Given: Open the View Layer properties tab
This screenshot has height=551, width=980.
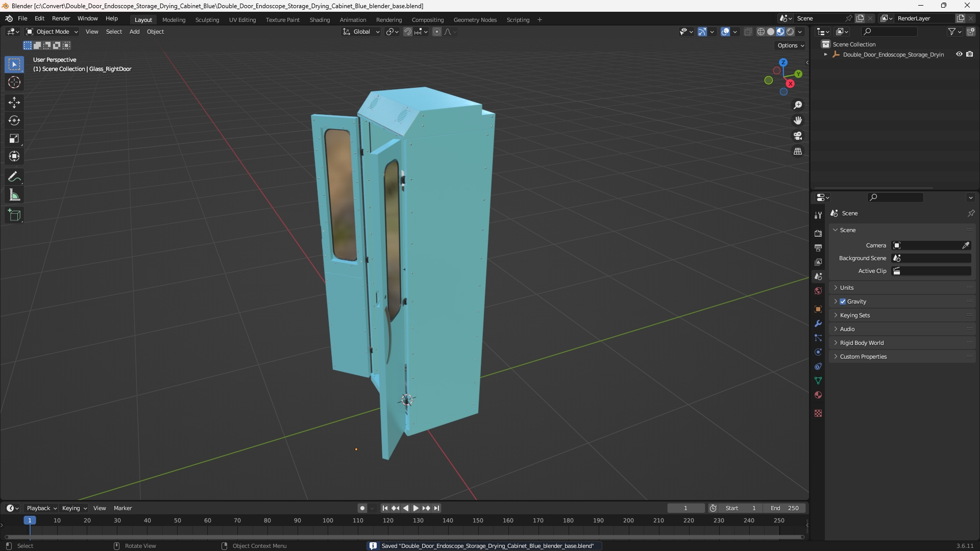Looking at the screenshot, I should [x=818, y=262].
